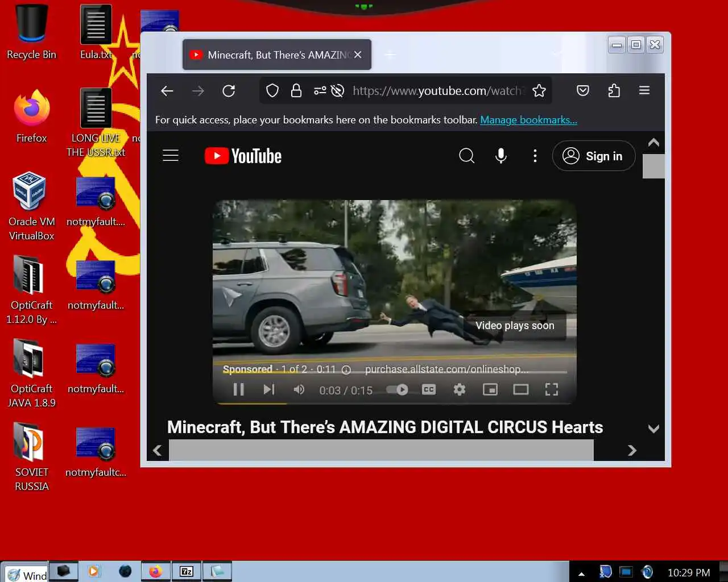Click the horizontal scrollbar right arrow

point(632,451)
